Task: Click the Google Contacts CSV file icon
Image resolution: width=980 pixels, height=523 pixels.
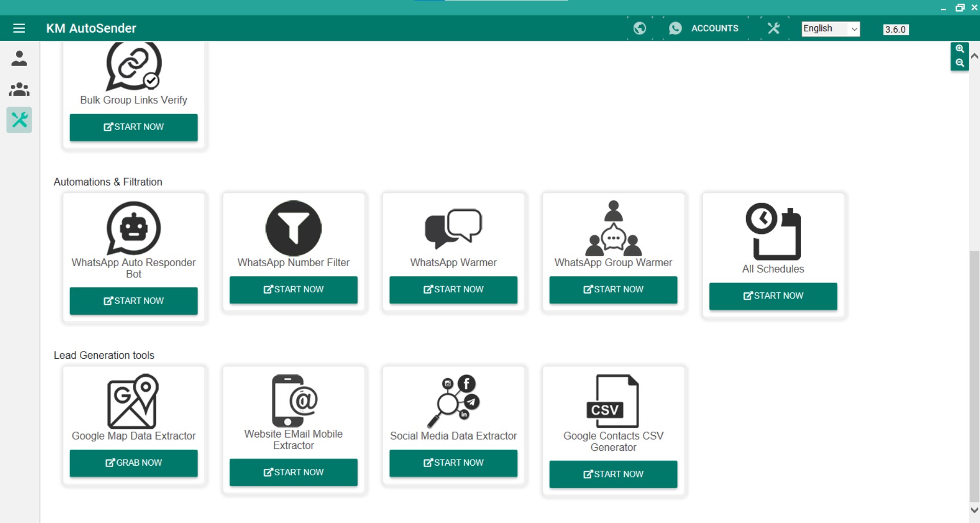Action: (x=613, y=401)
